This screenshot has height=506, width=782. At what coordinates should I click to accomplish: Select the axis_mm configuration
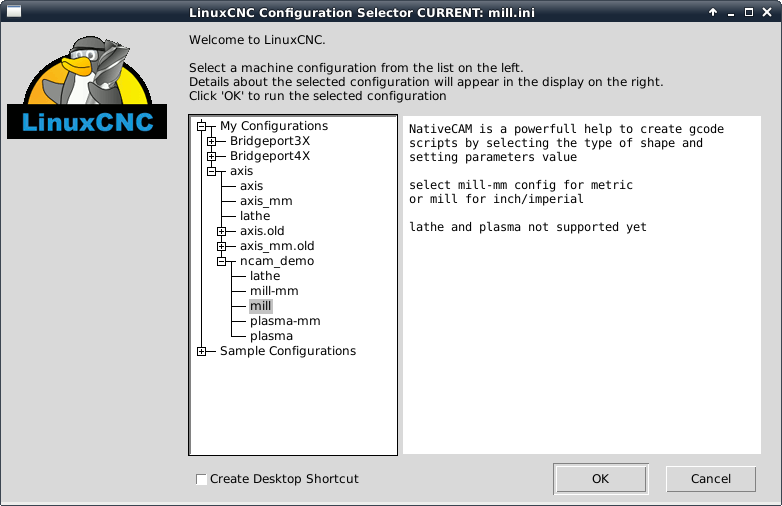pos(266,201)
